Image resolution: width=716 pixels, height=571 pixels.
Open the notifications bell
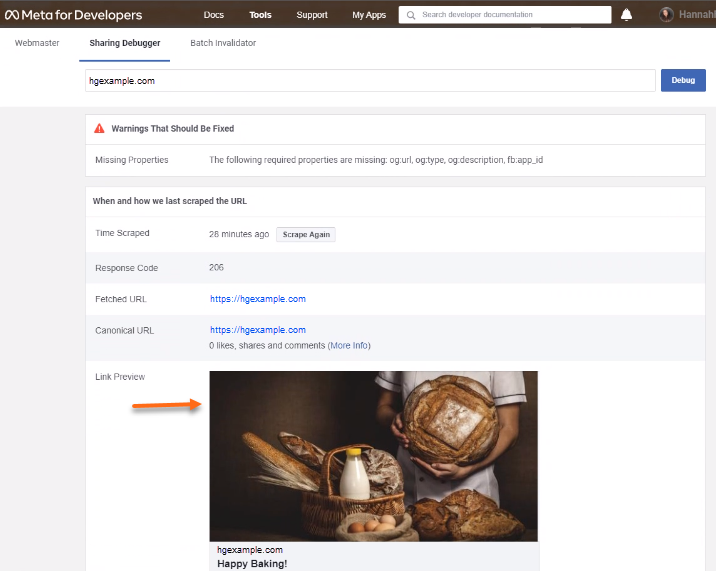tap(626, 15)
